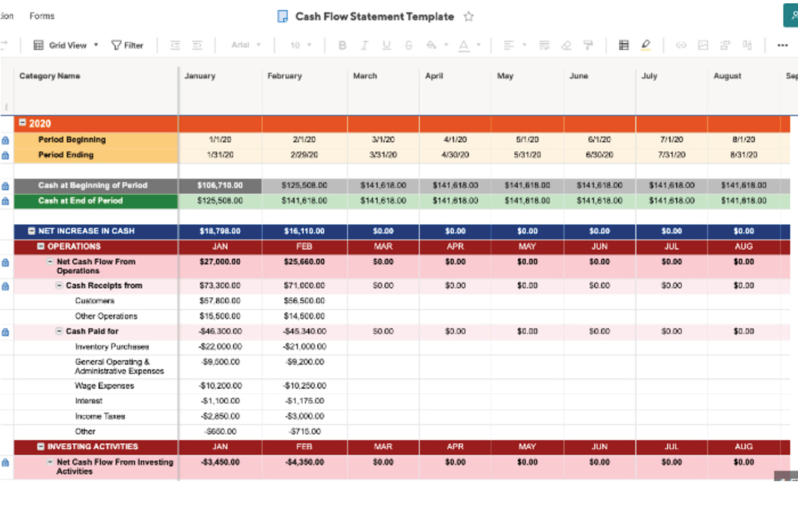Toggle underline formatting

pyautogui.click(x=387, y=45)
